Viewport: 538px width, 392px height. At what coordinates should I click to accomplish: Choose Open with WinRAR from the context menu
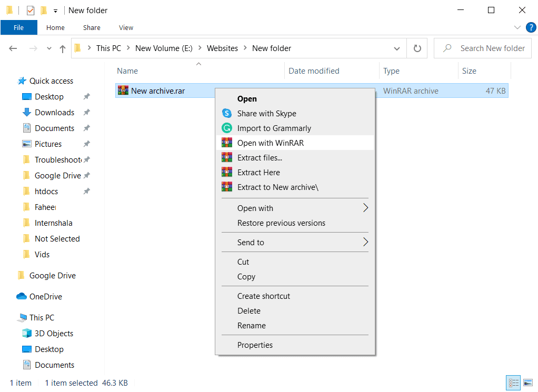click(295, 143)
